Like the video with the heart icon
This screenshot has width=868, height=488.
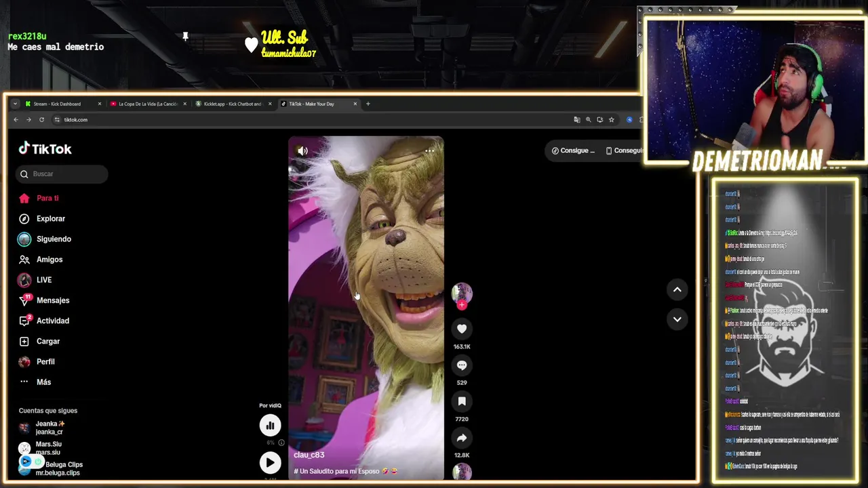462,329
